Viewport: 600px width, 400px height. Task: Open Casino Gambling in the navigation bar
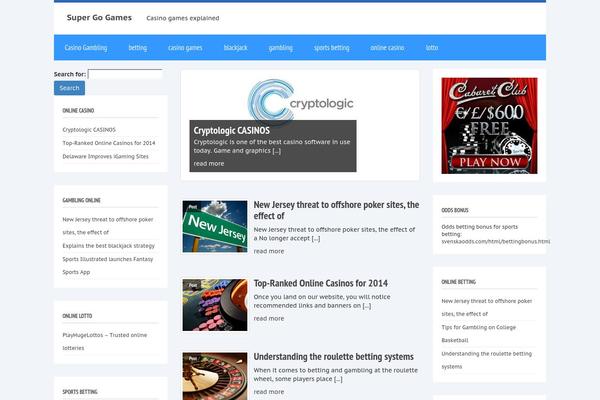86,47
